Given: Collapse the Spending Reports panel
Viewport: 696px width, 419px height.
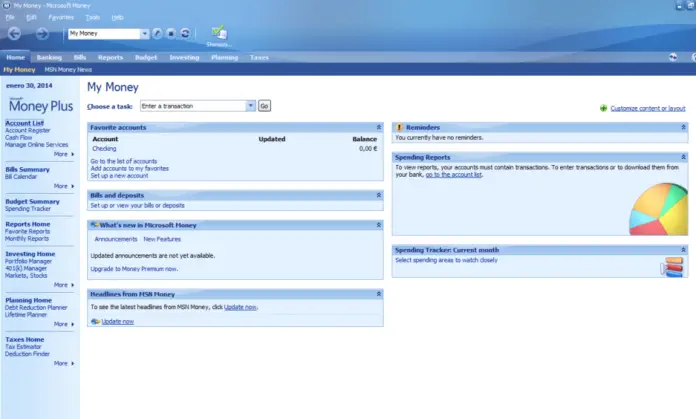Looking at the screenshot, I should [683, 157].
